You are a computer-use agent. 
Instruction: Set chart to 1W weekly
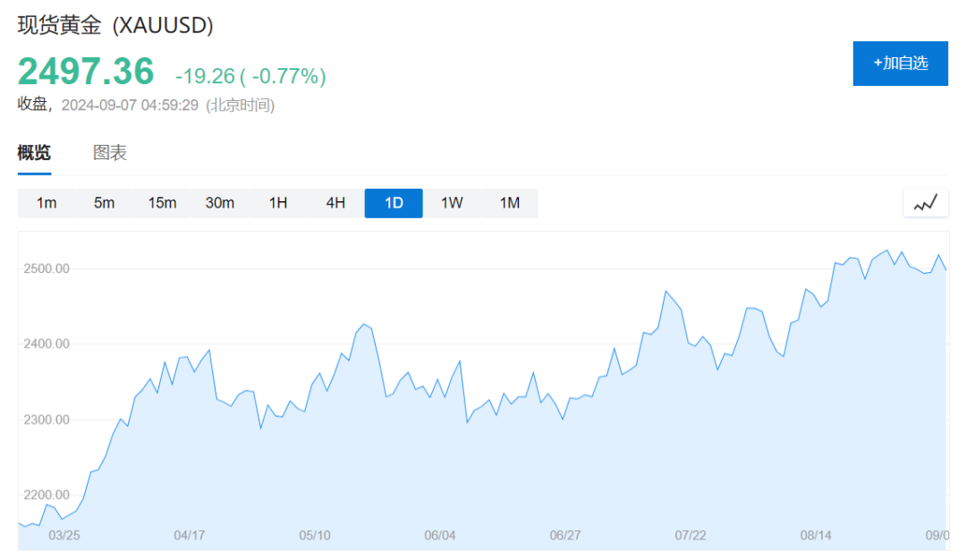pos(452,203)
